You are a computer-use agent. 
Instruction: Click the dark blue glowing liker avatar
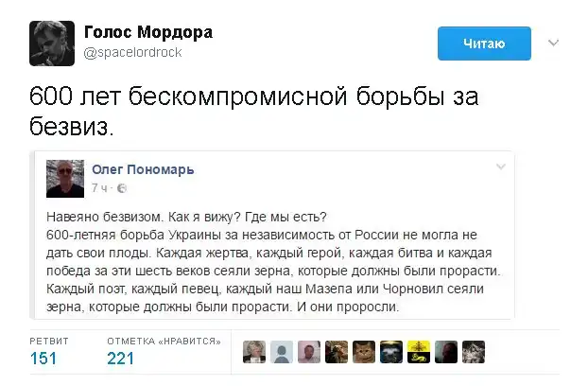pos(390,352)
